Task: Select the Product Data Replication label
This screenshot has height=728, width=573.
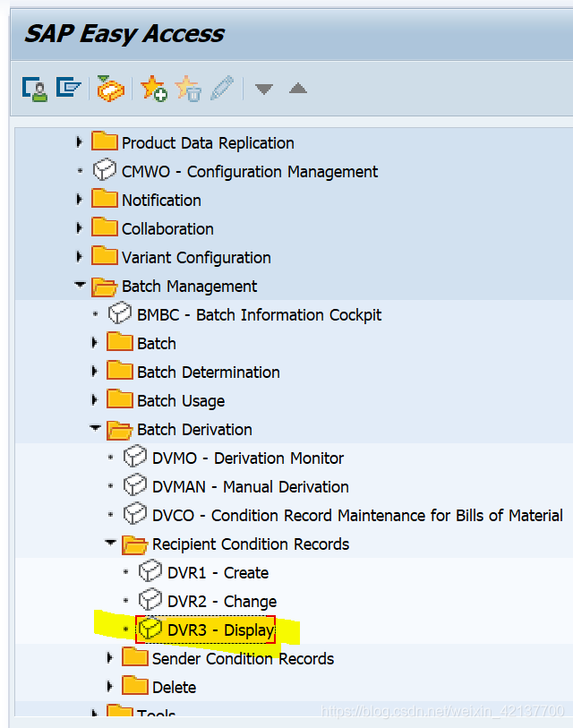Action: click(208, 143)
